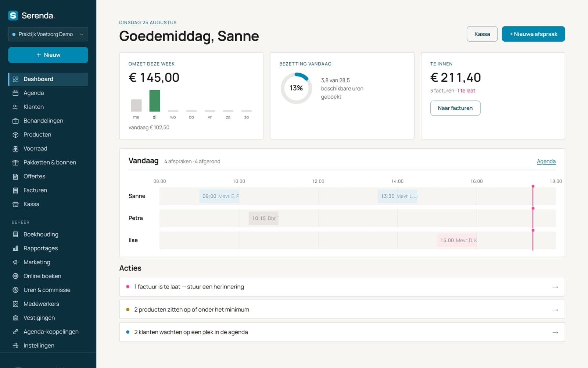Select Pakketten & bonnen label
Image resolution: width=588 pixels, height=368 pixels.
50,163
